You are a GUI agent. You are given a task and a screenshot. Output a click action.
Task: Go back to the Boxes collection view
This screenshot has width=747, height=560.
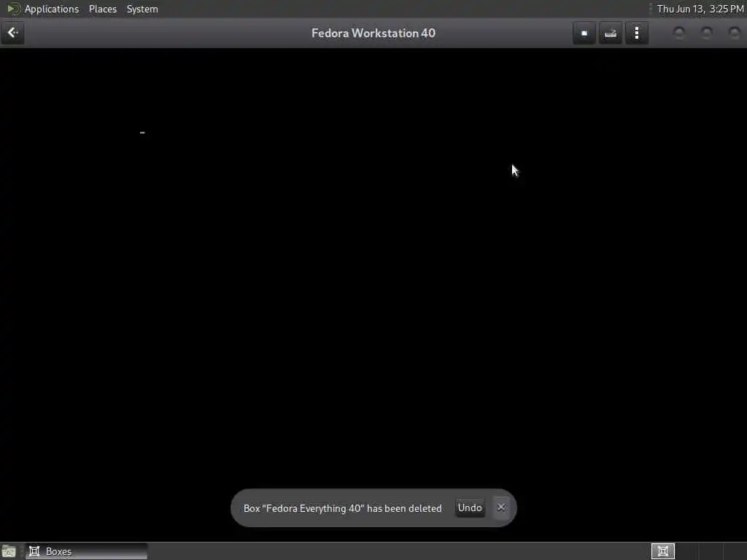point(12,33)
